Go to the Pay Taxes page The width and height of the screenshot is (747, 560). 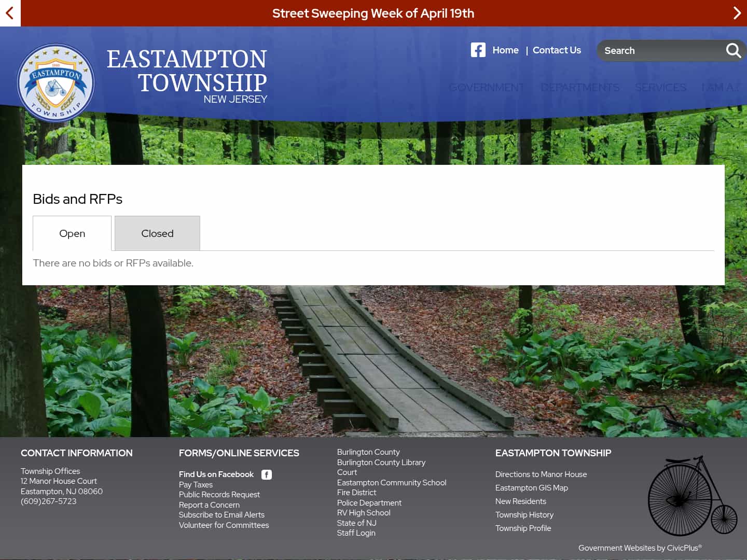[x=196, y=484]
